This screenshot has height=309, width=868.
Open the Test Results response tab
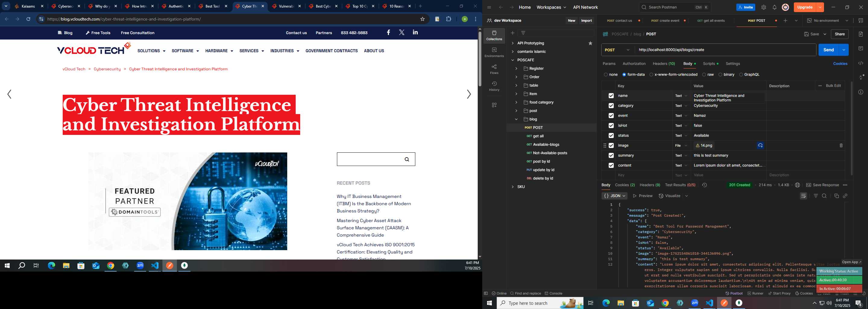pos(680,185)
